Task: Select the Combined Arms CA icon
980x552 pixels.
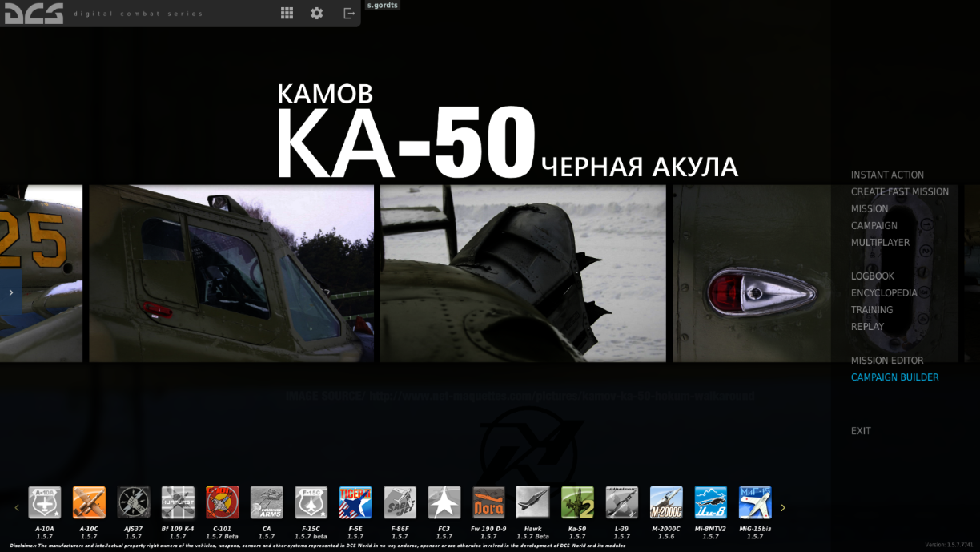Action: coord(267,502)
